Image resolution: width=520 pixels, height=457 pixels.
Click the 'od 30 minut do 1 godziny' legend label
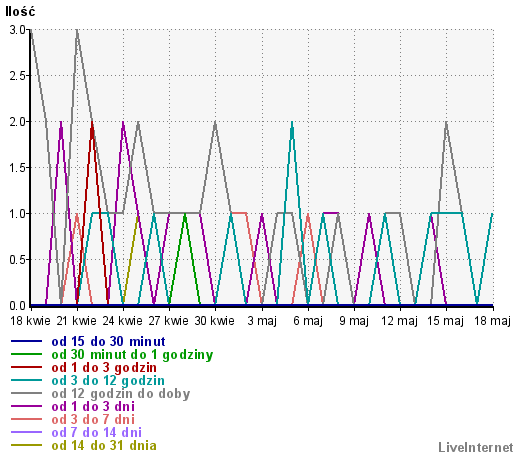(132, 355)
